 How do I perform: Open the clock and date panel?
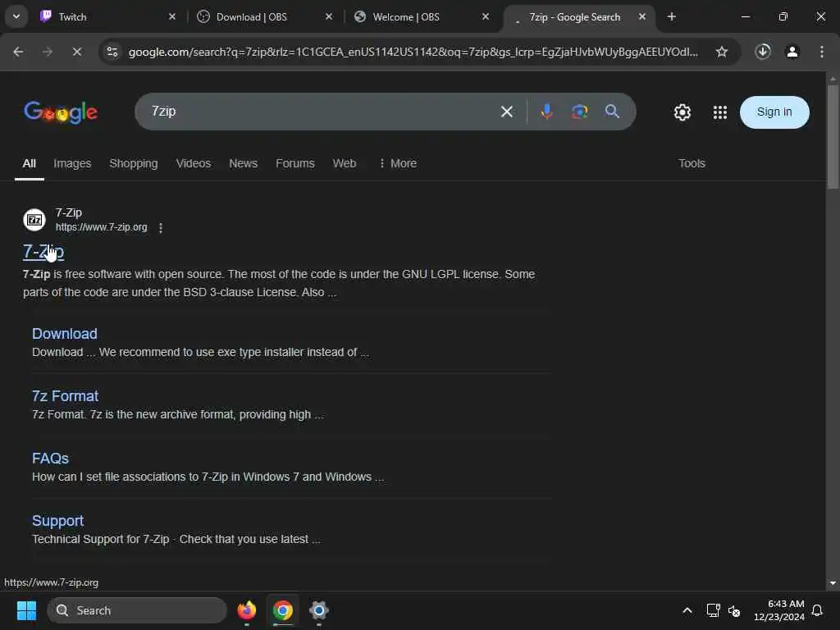point(779,610)
